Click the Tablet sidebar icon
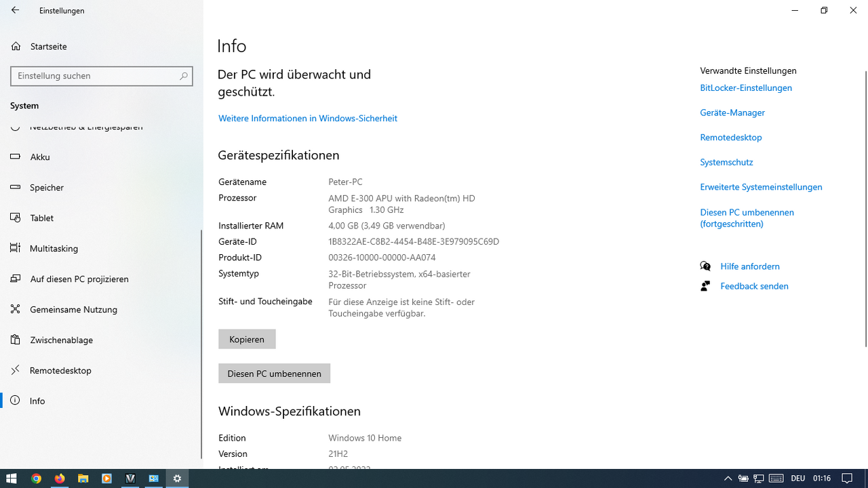 tap(16, 218)
